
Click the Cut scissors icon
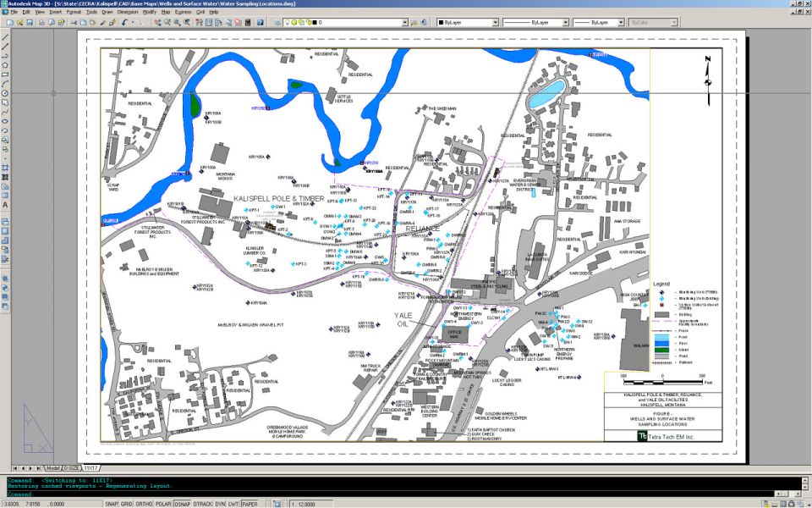click(x=73, y=23)
